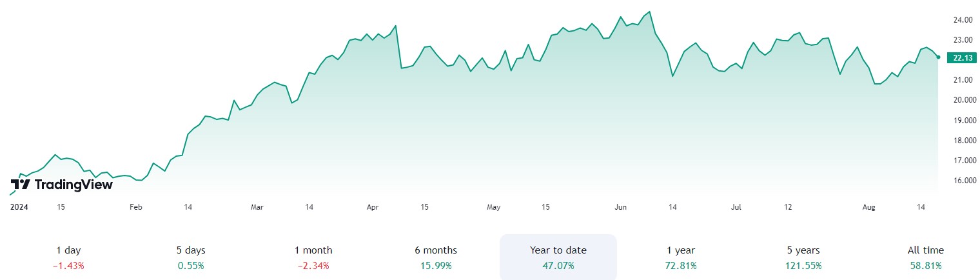Image resolution: width=980 pixels, height=280 pixels.
Task: View the 5 years range
Action: coord(803,257)
